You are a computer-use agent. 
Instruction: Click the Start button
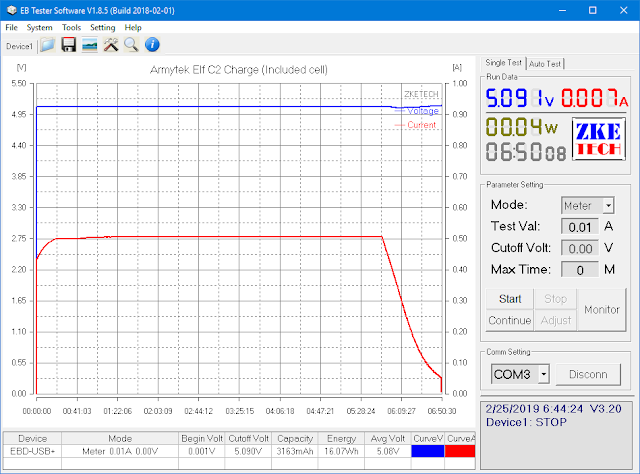510,299
